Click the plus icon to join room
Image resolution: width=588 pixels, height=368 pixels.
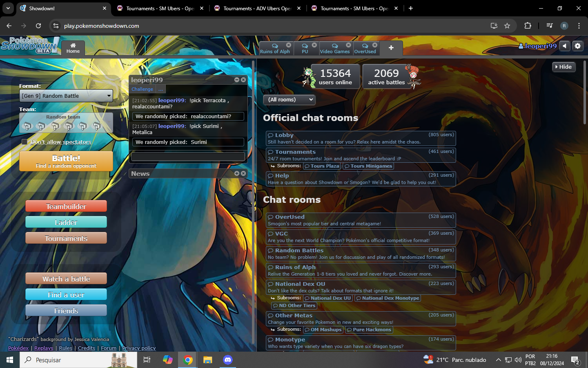click(391, 48)
